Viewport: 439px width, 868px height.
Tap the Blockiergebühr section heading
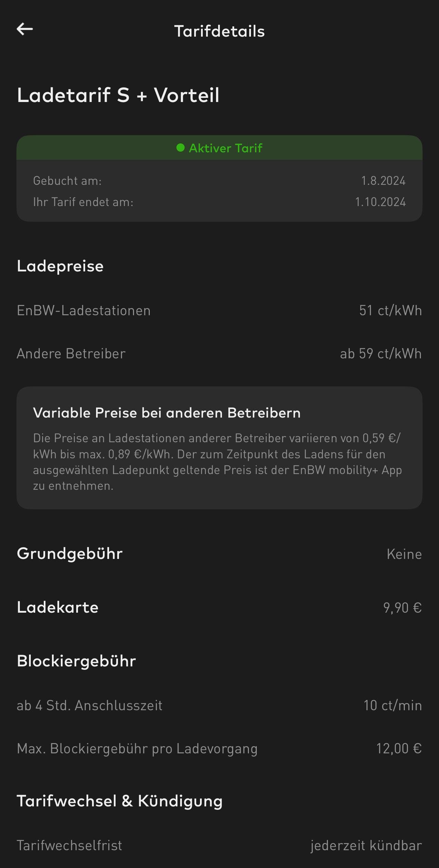tap(76, 661)
